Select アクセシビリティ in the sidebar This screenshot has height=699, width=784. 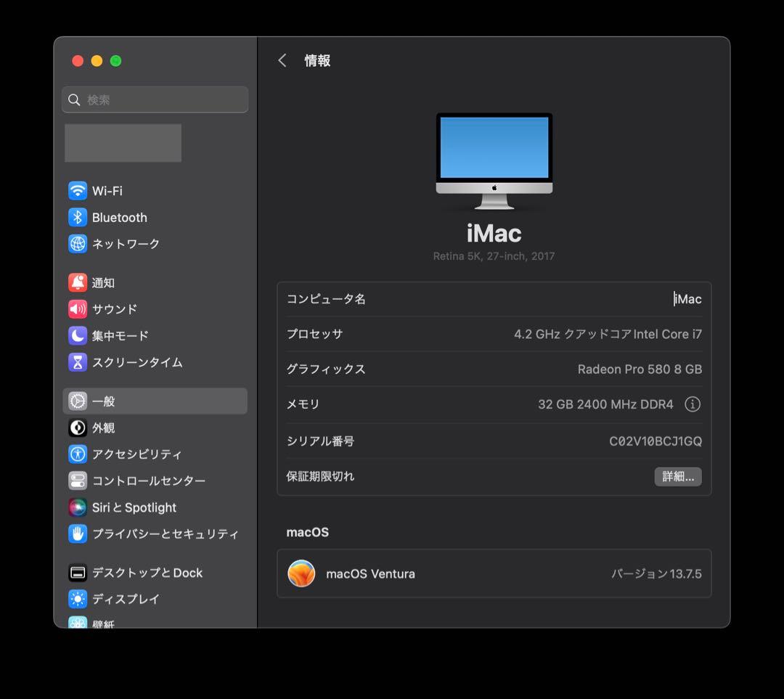click(x=77, y=454)
